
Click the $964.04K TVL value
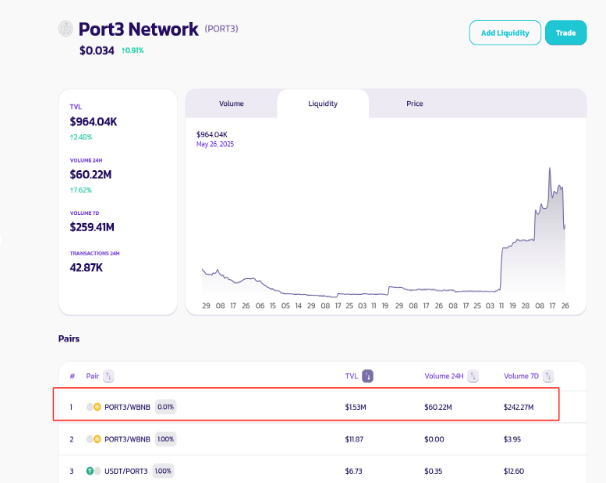(x=93, y=122)
